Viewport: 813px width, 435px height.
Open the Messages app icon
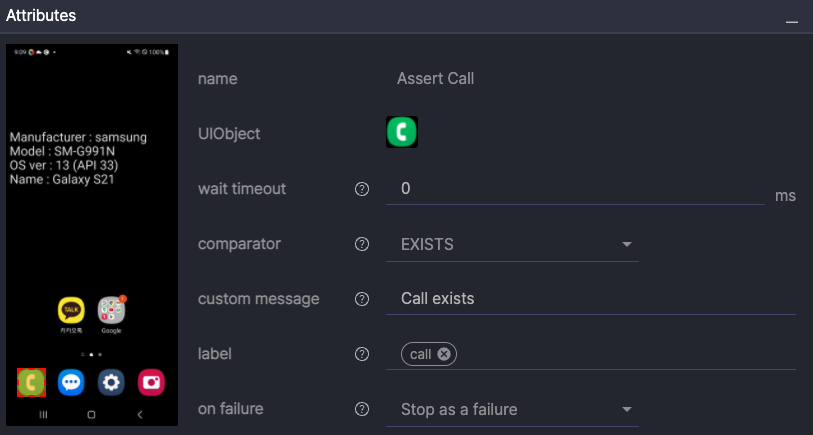pos(70,381)
